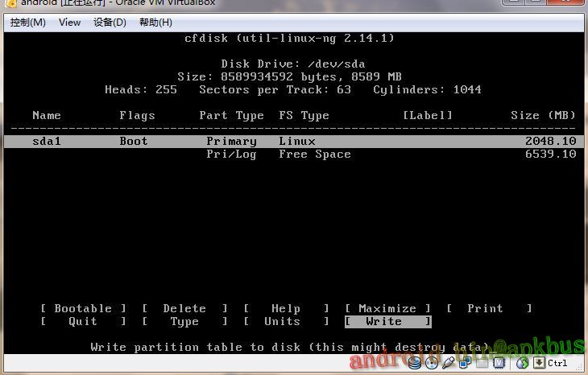Click the Heads: 255 value
The height and width of the screenshot is (375, 588).
[141, 90]
